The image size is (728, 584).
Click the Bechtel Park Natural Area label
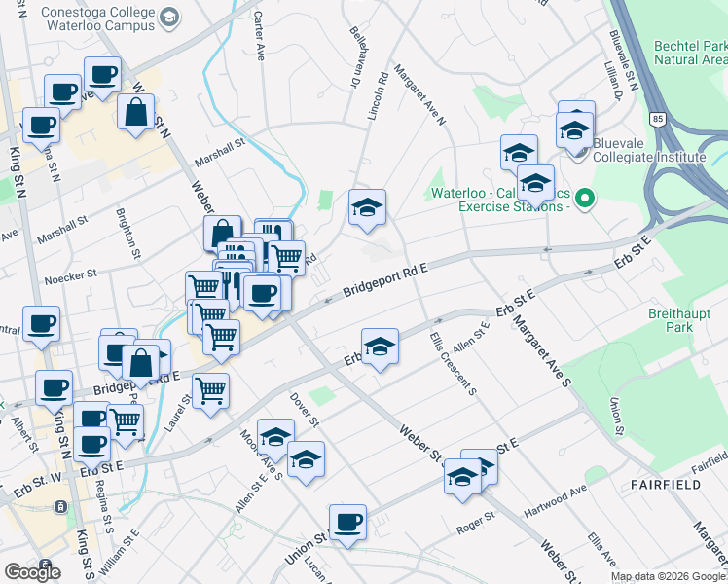click(690, 53)
